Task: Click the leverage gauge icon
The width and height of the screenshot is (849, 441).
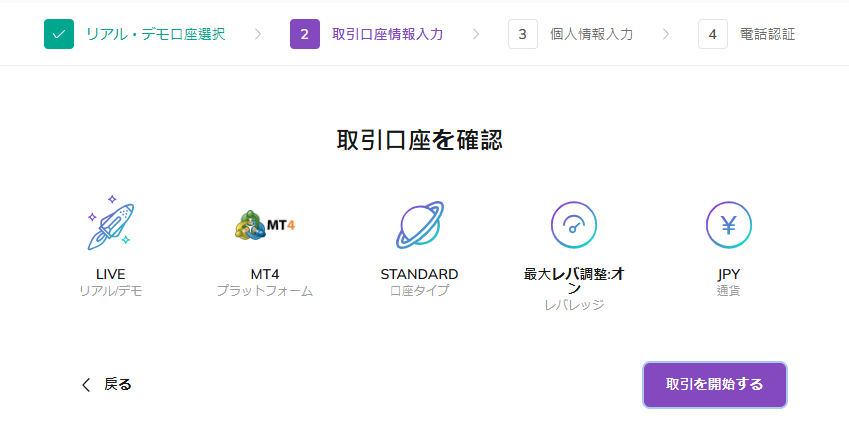Action: click(x=574, y=225)
